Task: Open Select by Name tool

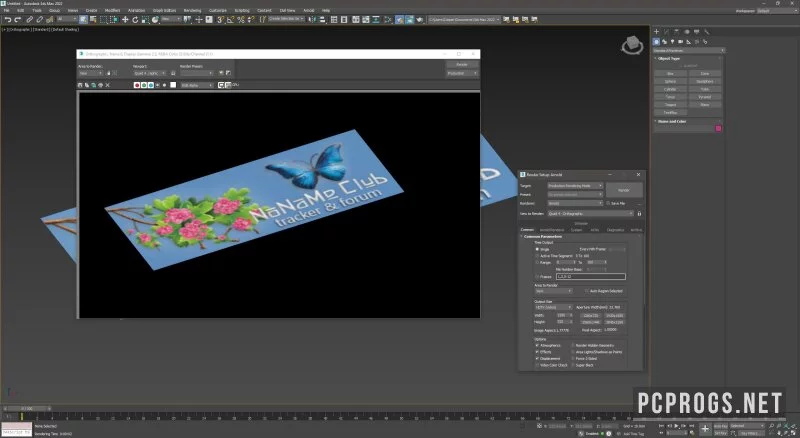Action: tap(93, 19)
